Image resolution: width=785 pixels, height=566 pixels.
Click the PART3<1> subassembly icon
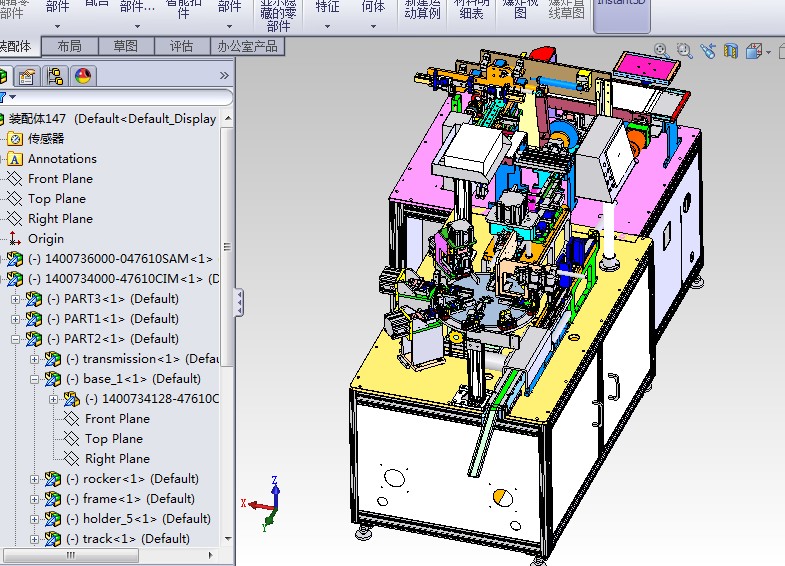click(34, 299)
